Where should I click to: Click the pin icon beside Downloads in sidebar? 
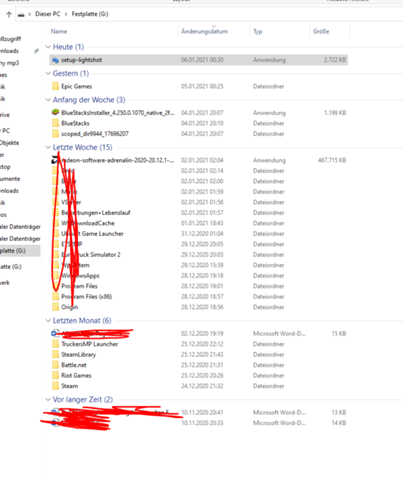pos(36,51)
